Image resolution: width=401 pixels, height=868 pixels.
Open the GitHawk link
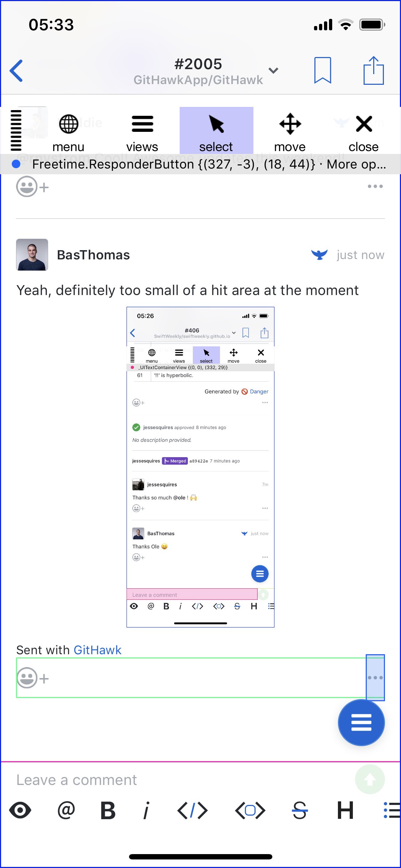click(x=97, y=650)
